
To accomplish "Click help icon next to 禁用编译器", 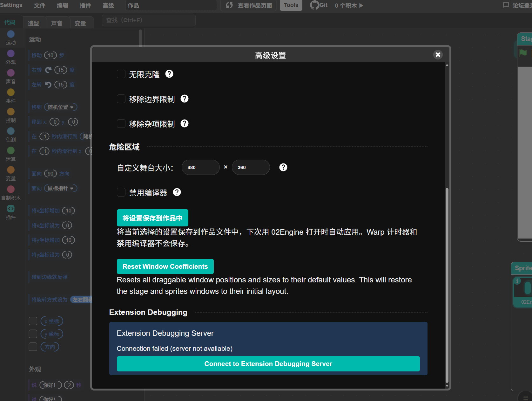I will [x=177, y=192].
